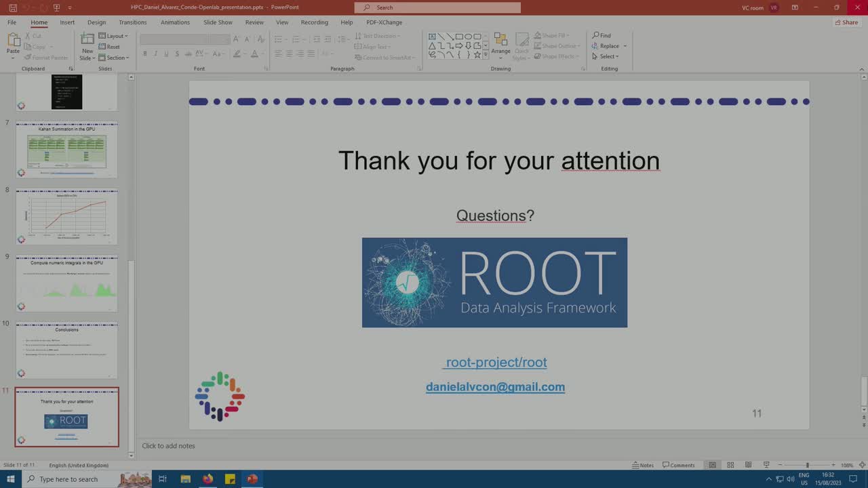Screen dimensions: 868x488
Task: Select the right arrow shape
Action: coord(459,45)
